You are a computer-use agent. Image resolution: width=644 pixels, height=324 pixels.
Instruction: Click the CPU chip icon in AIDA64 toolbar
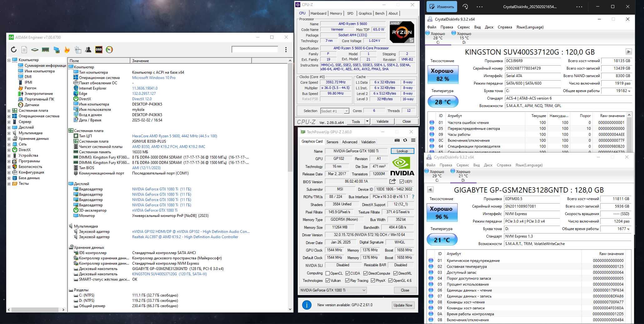click(x=35, y=50)
